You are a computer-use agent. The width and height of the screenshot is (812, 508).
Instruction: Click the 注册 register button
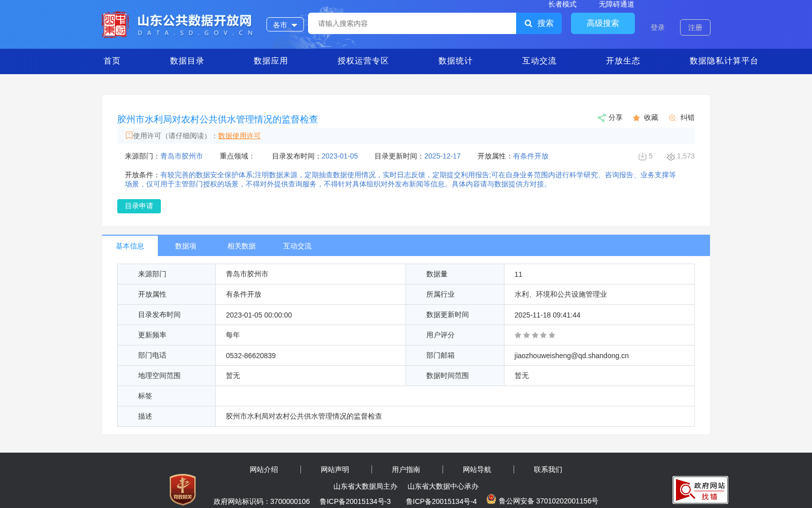point(695,27)
